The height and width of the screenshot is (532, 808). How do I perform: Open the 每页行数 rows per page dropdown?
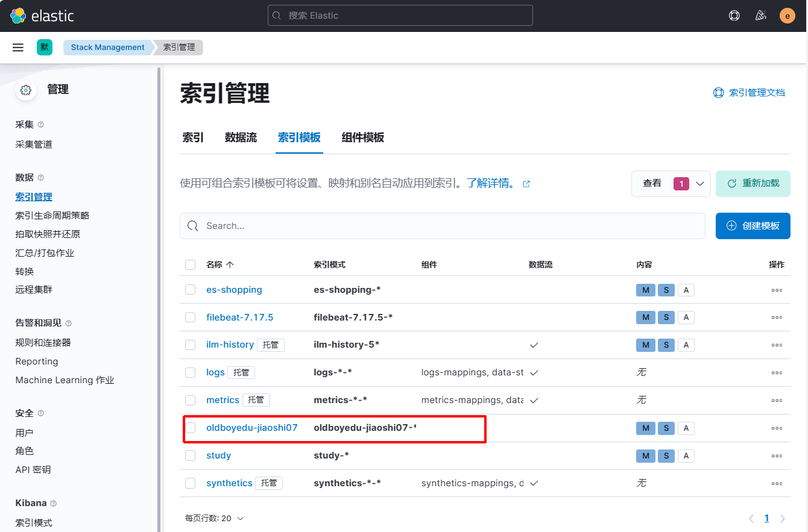tap(215, 518)
